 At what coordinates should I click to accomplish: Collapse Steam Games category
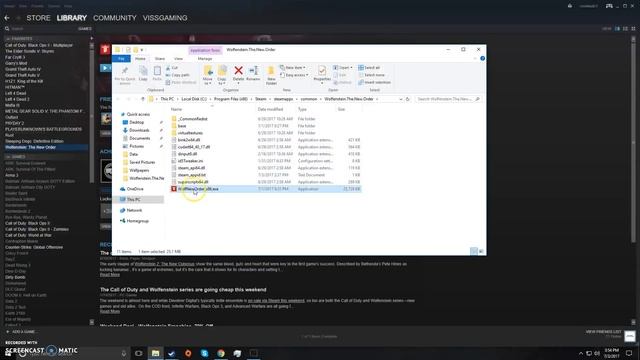click(x=8, y=157)
